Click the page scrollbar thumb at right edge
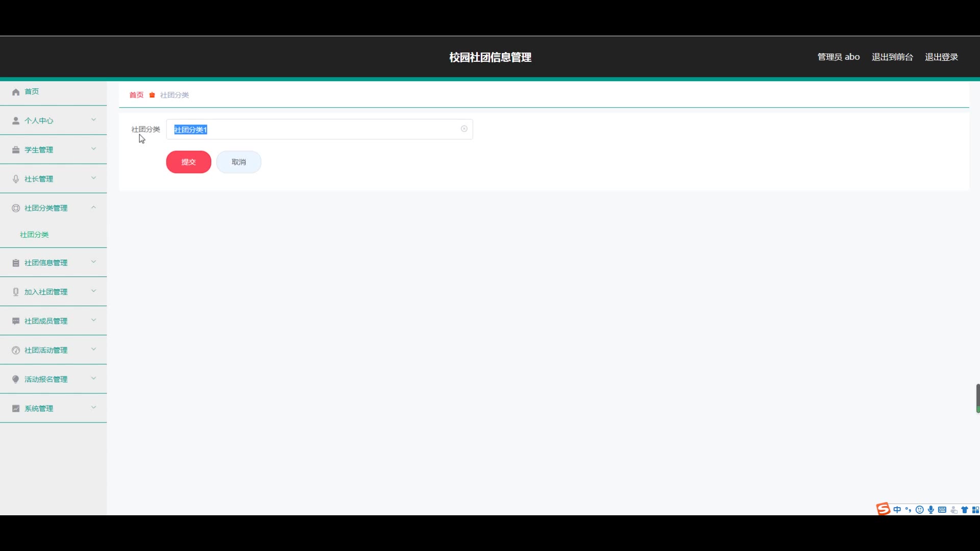Screen dimensions: 980x551 (977, 398)
